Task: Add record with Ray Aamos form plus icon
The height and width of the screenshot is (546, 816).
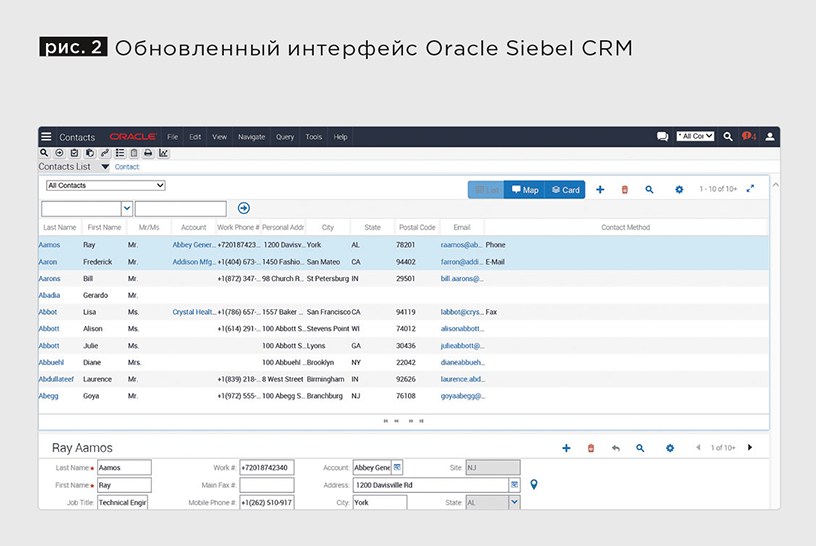Action: [x=566, y=448]
